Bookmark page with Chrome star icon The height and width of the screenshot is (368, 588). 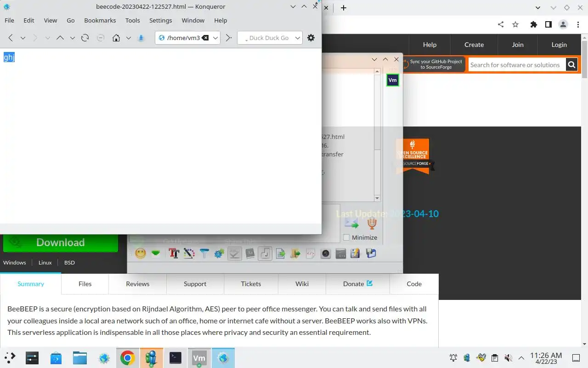point(515,24)
